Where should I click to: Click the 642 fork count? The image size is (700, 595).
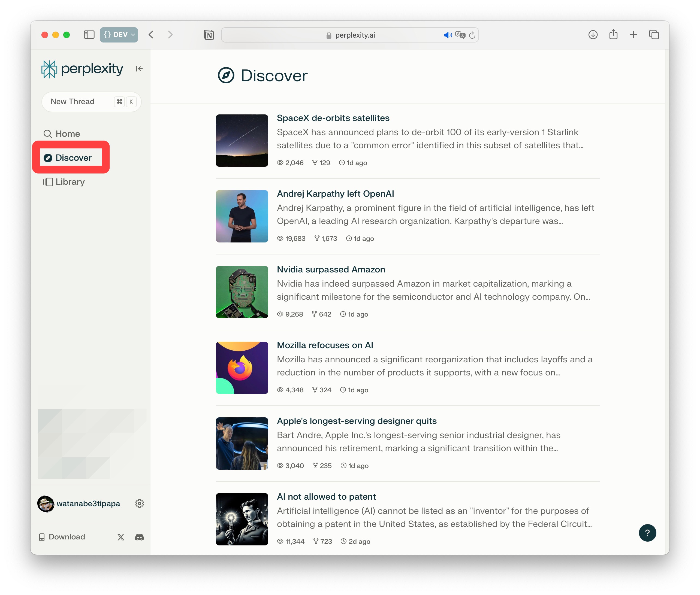coord(321,314)
